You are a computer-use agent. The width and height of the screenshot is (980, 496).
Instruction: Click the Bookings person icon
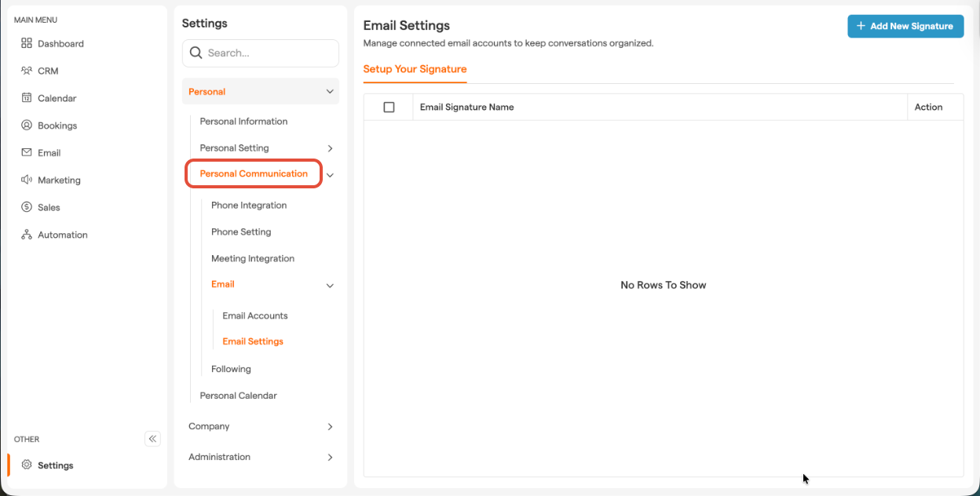(27, 126)
